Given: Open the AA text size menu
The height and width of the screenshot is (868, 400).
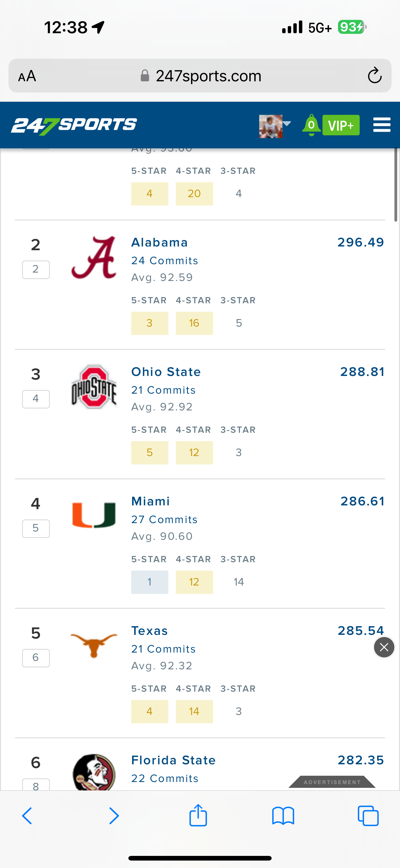Looking at the screenshot, I should click(27, 76).
